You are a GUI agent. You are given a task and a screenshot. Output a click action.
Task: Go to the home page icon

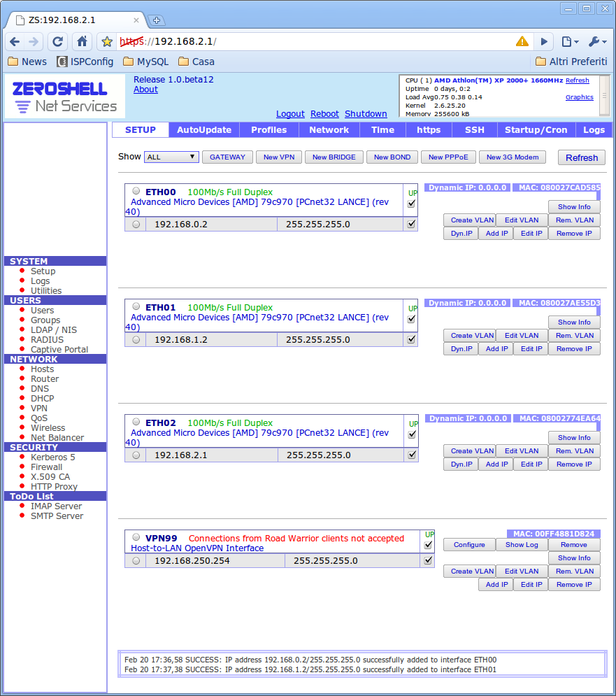click(82, 42)
